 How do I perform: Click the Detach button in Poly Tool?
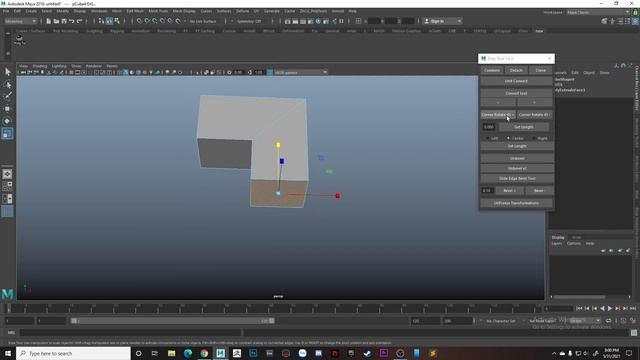tap(516, 71)
